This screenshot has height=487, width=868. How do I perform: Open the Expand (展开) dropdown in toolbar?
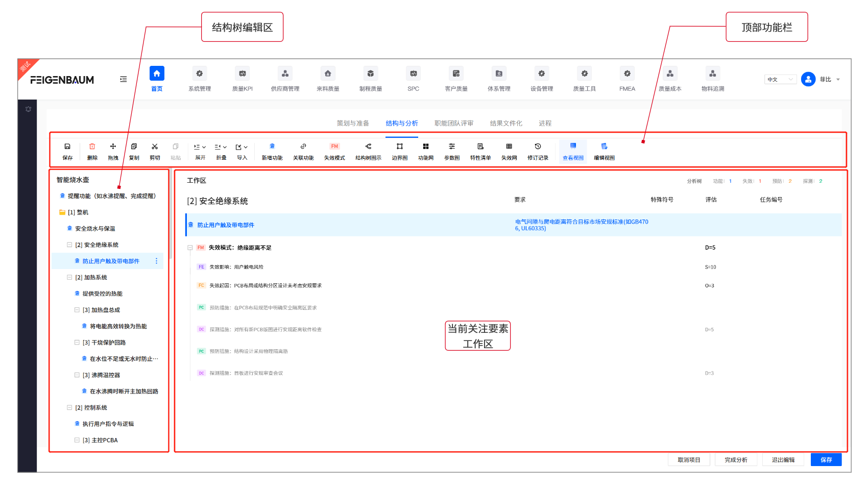[200, 147]
